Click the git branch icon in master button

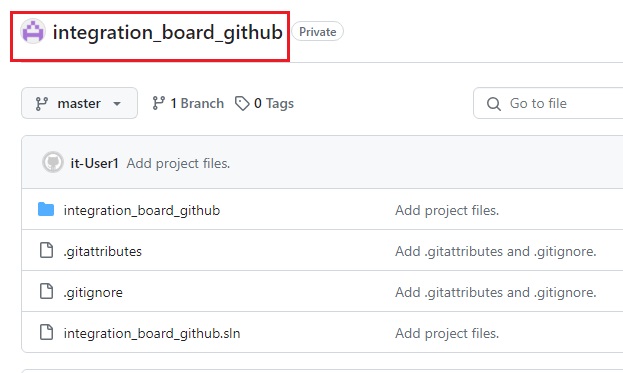42,104
